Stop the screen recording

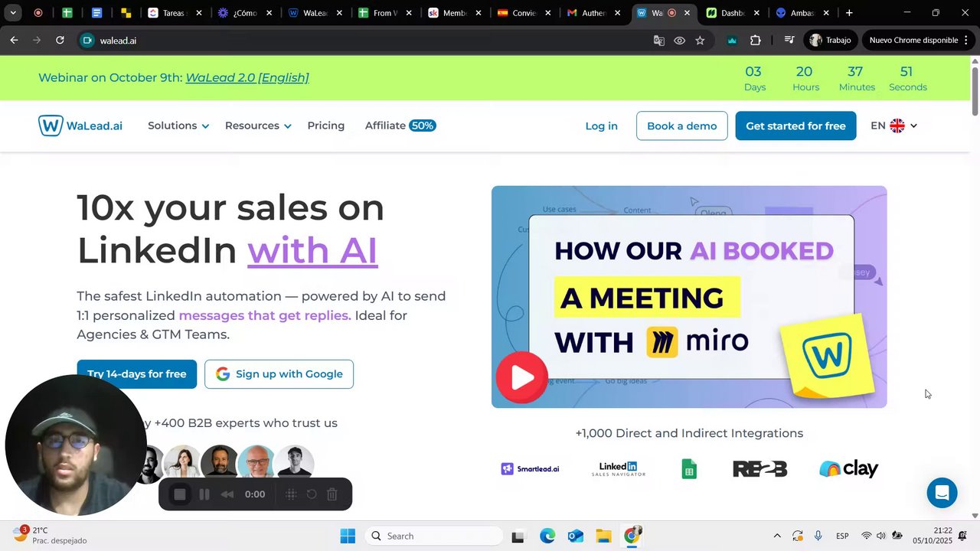coord(180,494)
